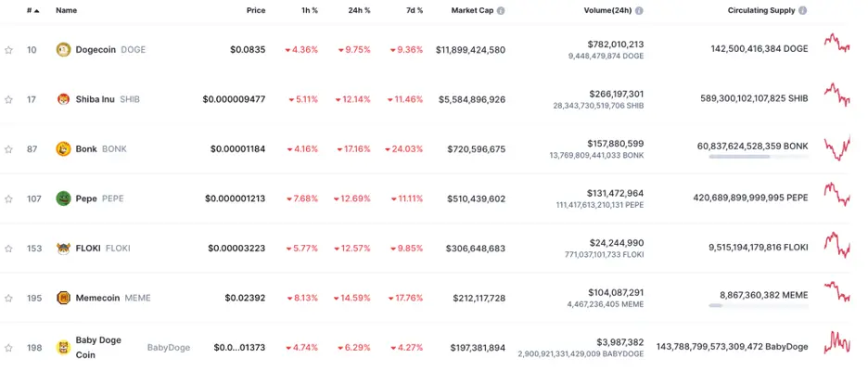Click the Bonk coin logo
The height and width of the screenshot is (371, 868).
(64, 148)
